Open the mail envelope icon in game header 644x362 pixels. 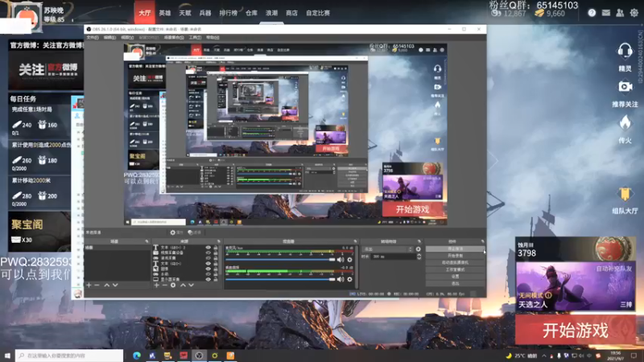click(606, 13)
